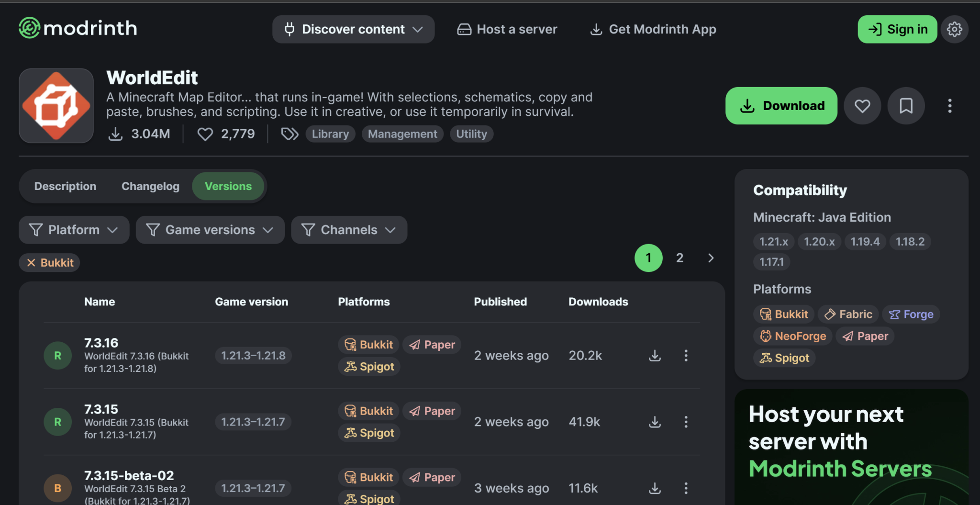980x505 pixels.
Task: Open the project's three-dot options menu
Action: click(949, 106)
